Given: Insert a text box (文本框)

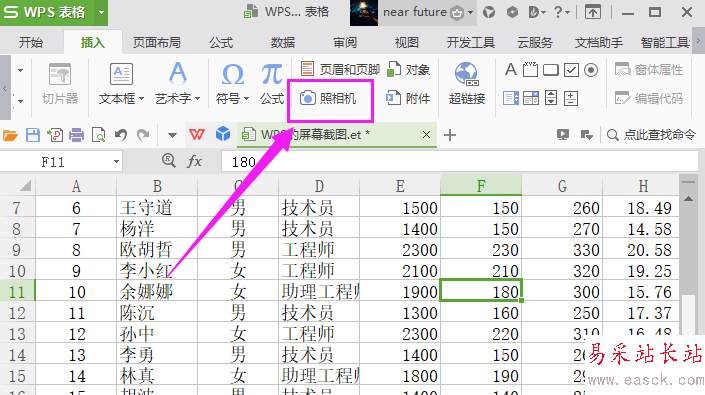Looking at the screenshot, I should (121, 84).
